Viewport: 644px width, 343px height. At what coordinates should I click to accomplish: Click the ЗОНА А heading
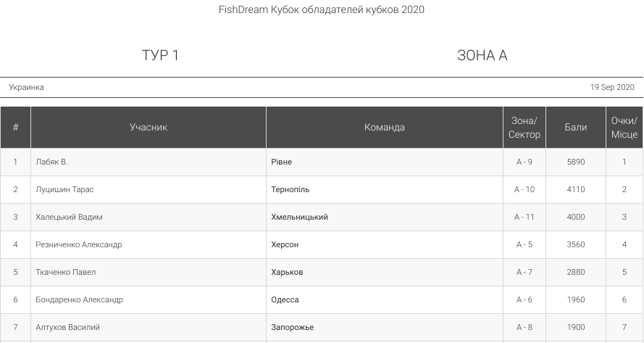(x=482, y=55)
